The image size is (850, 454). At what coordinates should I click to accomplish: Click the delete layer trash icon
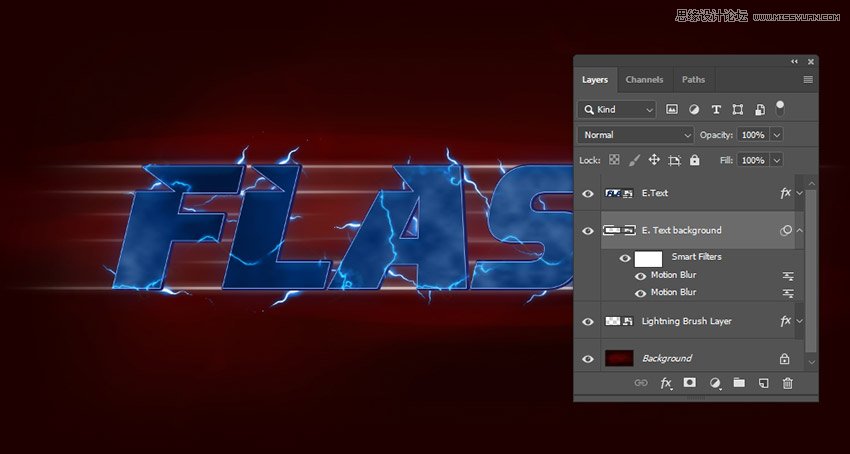[787, 383]
